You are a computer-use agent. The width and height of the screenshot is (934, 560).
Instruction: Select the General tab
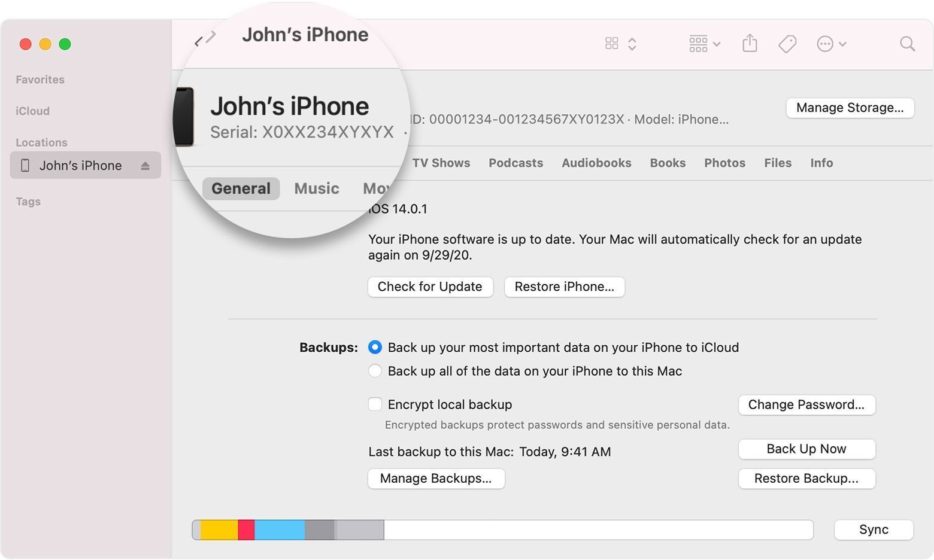pyautogui.click(x=241, y=188)
